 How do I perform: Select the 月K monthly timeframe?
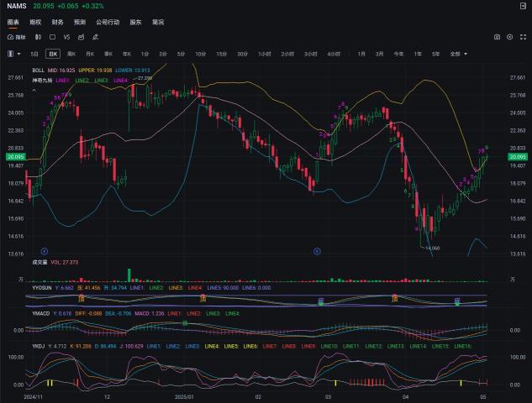[90, 54]
